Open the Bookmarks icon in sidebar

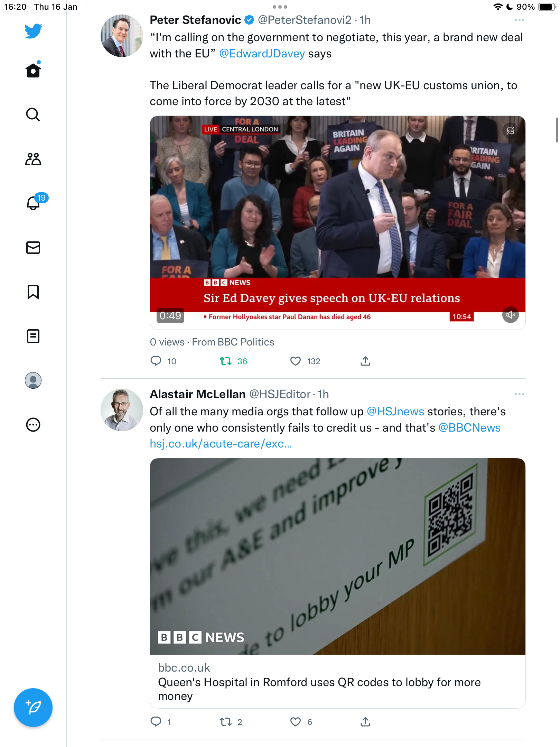click(x=33, y=292)
